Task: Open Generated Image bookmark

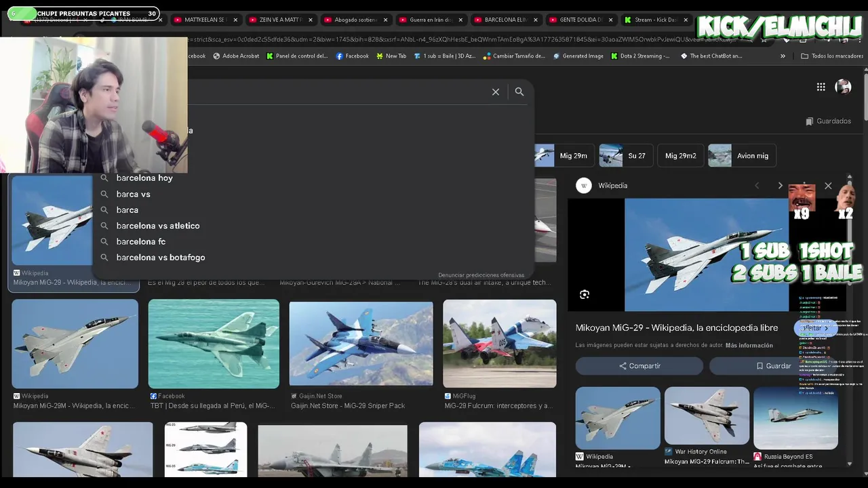Action: [x=578, y=56]
